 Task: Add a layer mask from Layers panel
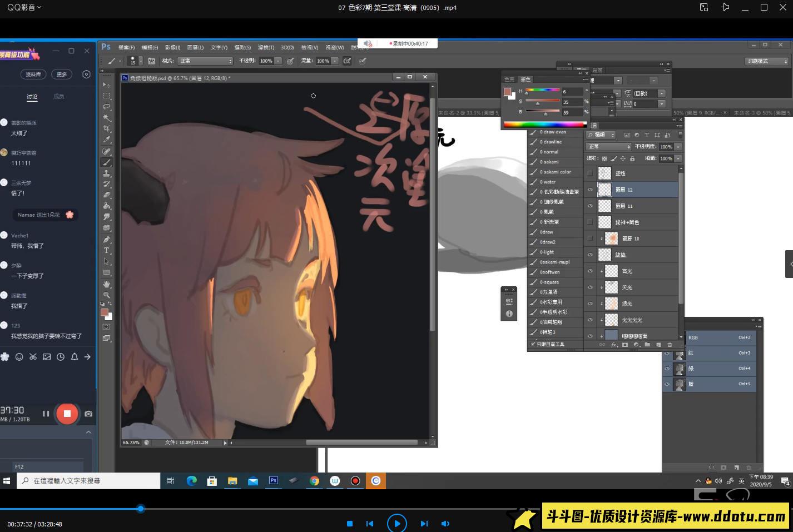coord(625,345)
